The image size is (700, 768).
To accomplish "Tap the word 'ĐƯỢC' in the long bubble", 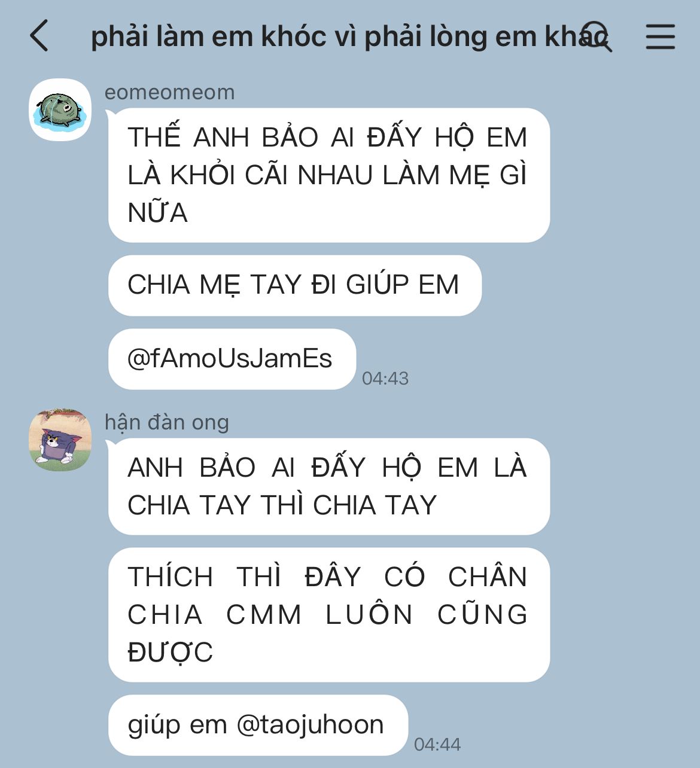I will tap(171, 651).
